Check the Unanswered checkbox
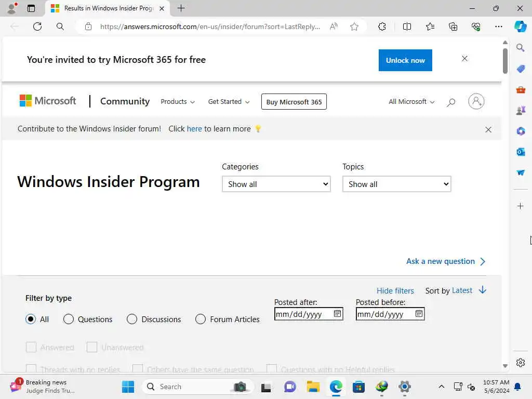This screenshot has height=399, width=532. (x=91, y=347)
